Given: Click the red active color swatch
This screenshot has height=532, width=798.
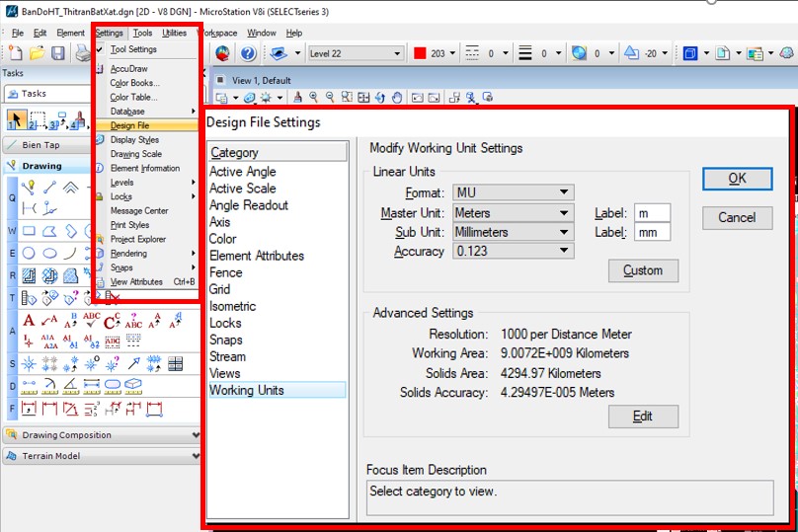Looking at the screenshot, I should pos(419,53).
